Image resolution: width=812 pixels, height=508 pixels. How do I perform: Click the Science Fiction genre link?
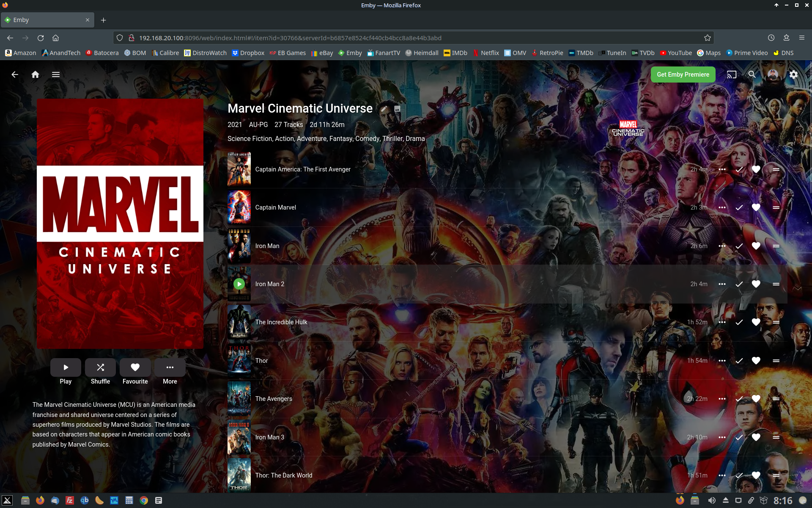[x=250, y=139]
